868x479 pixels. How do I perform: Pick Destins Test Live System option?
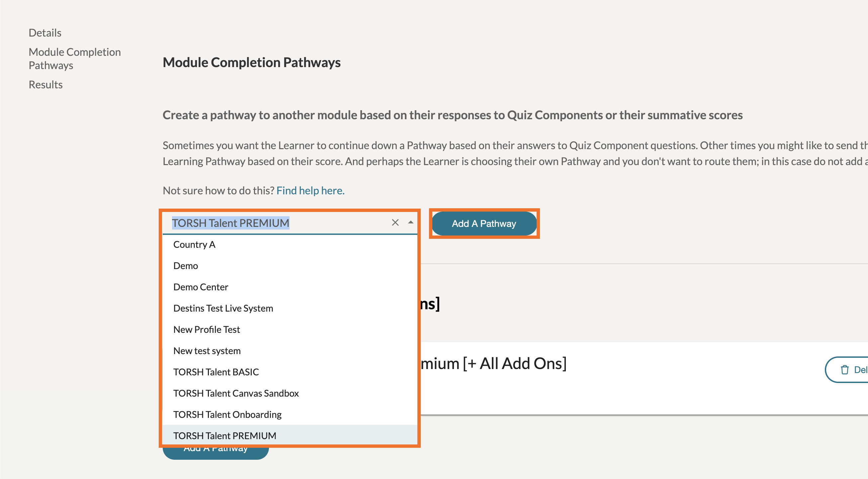pyautogui.click(x=223, y=308)
